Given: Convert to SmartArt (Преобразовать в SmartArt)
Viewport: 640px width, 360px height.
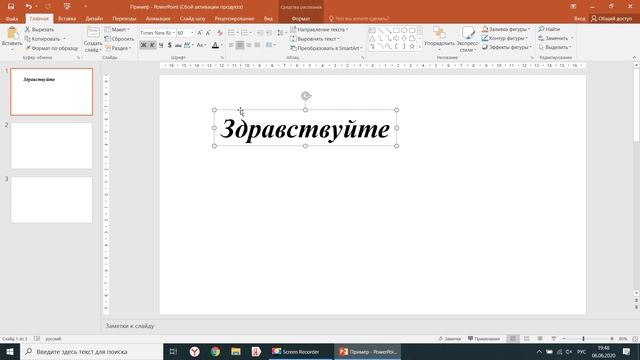Looking at the screenshot, I should point(327,48).
